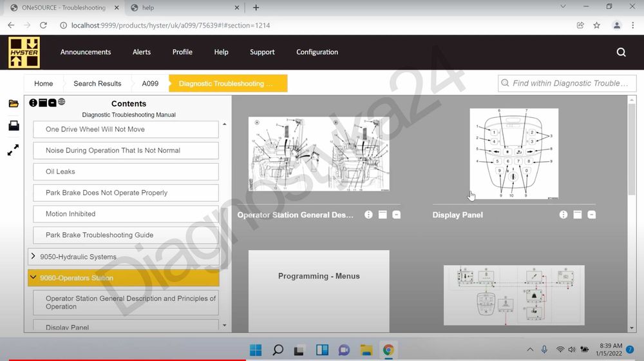
Task: Open Widgets from taskbar
Action: pyautogui.click(x=322, y=350)
